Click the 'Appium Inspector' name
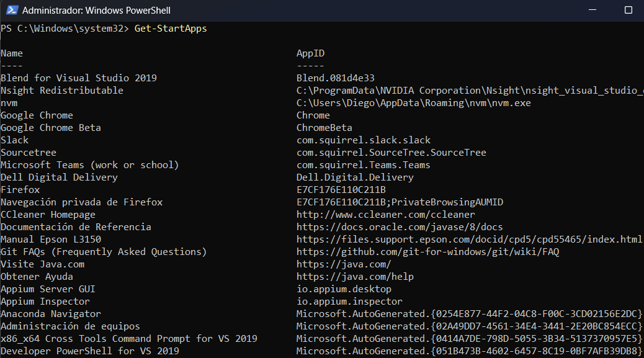The width and height of the screenshot is (644, 358). 45,302
